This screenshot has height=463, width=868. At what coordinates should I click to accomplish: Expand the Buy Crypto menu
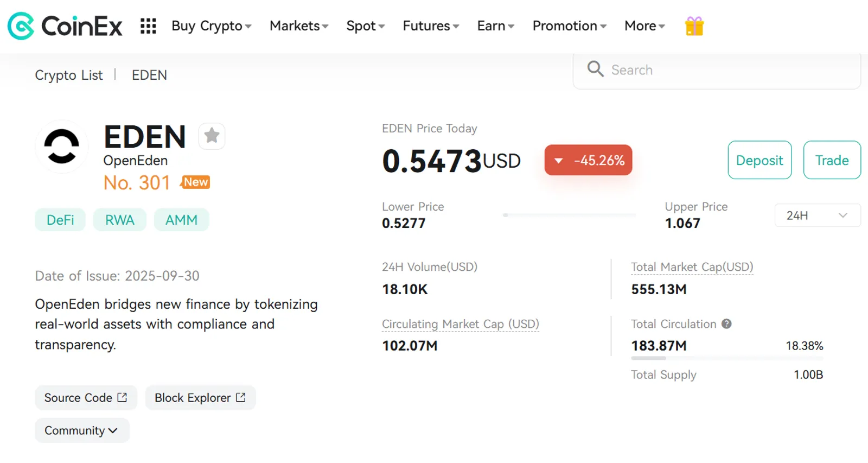pyautogui.click(x=212, y=26)
